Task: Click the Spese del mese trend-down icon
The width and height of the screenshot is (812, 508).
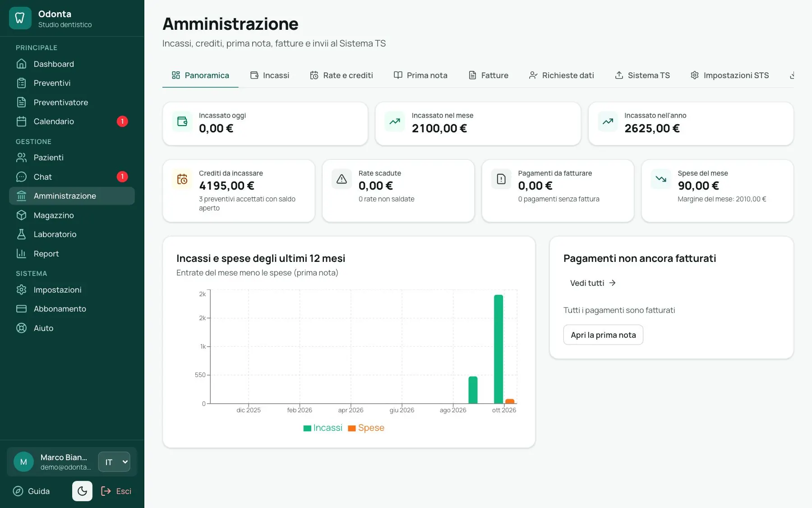Action: [661, 179]
